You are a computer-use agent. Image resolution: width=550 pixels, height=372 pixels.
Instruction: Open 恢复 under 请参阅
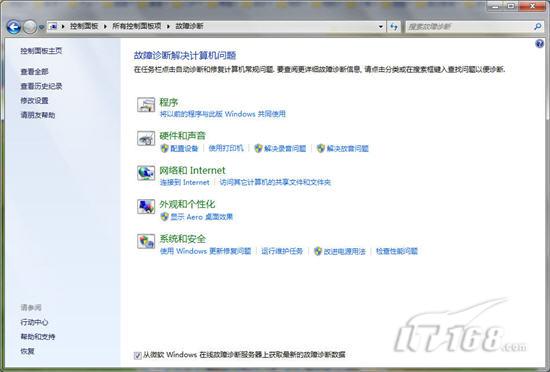coord(27,351)
